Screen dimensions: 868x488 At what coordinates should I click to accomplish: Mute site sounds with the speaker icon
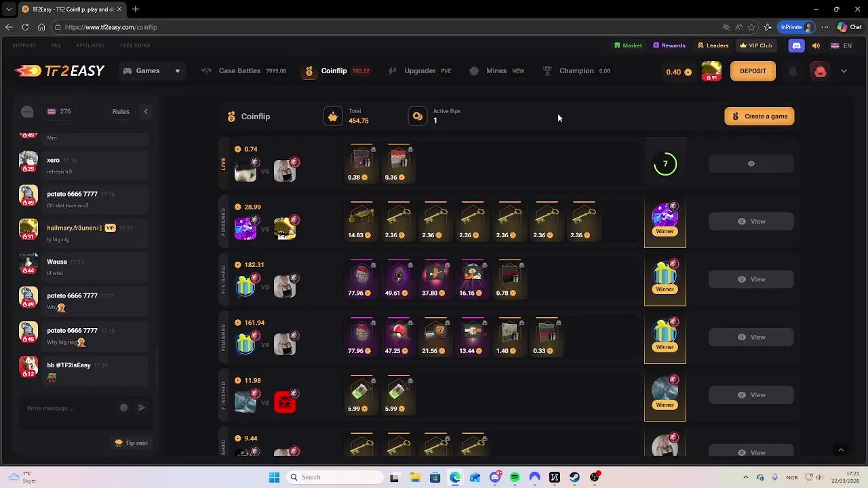[x=816, y=45]
